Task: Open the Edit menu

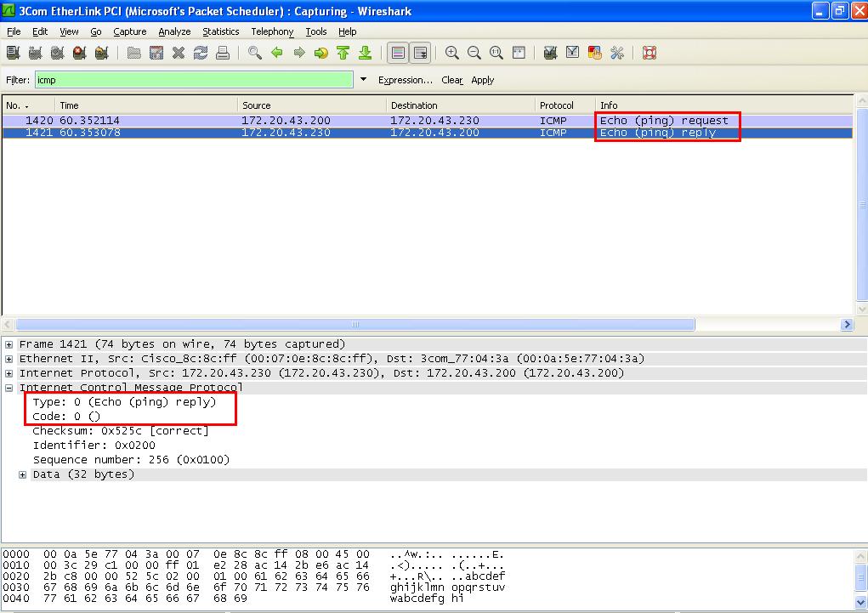Action: click(40, 31)
